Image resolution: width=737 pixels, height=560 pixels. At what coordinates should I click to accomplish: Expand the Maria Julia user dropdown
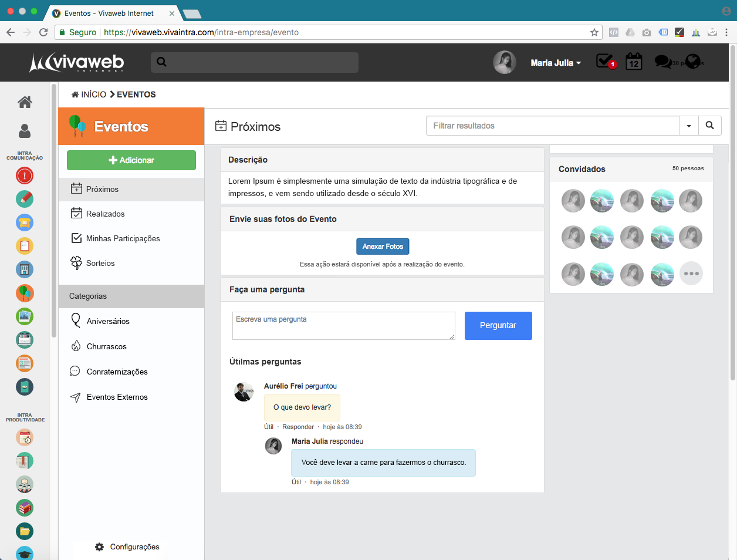555,63
